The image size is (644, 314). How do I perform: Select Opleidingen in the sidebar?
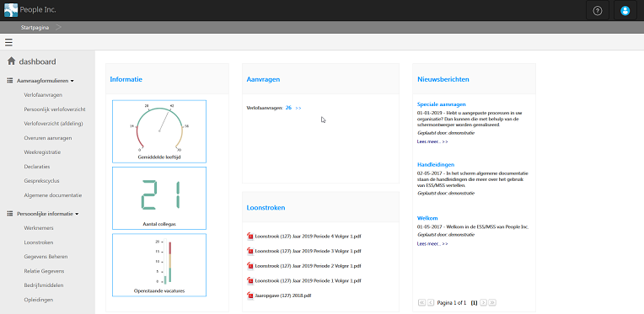click(39, 300)
